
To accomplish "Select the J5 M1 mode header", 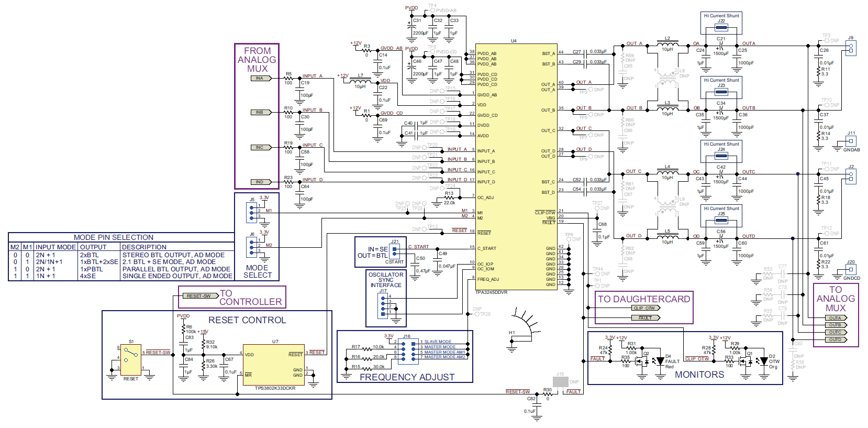I will tap(253, 211).
